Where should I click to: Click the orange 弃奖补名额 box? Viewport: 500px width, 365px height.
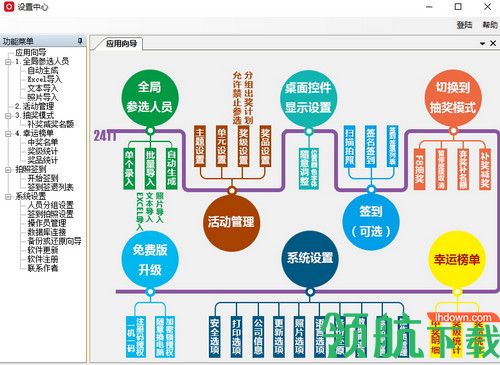[463, 169]
